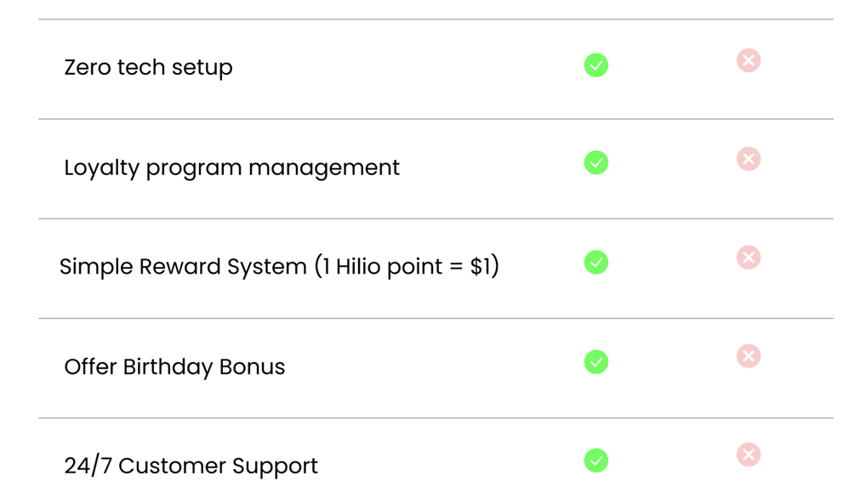
Task: Select the Zero tech setup label
Action: (x=148, y=68)
